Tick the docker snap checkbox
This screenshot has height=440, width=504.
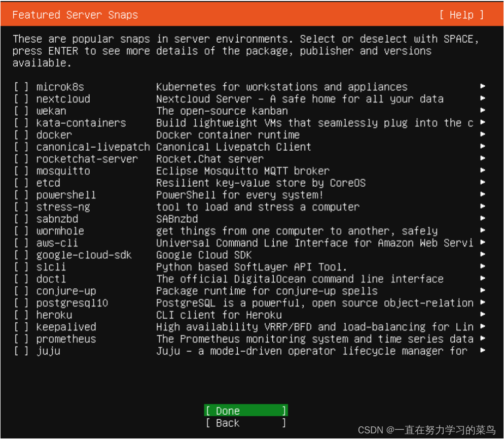(x=21, y=135)
